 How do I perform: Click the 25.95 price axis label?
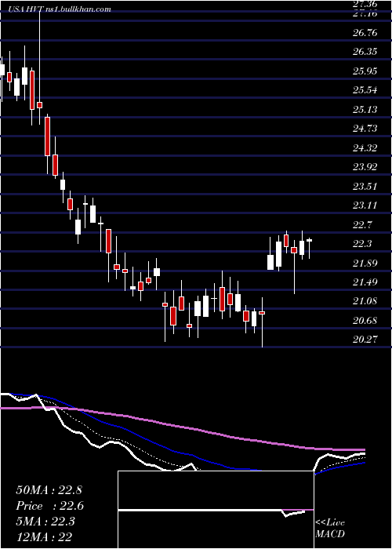tap(365, 71)
